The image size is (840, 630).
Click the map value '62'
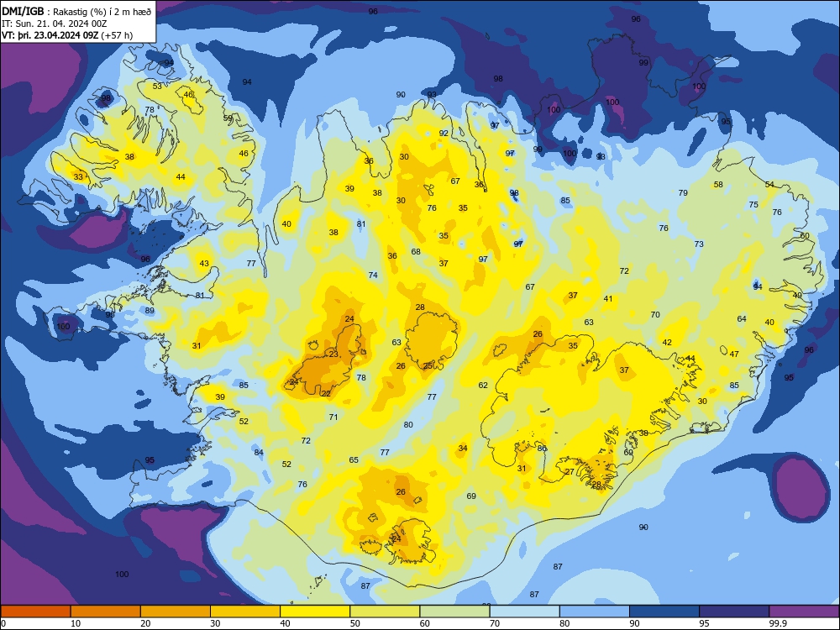pyautogui.click(x=483, y=386)
